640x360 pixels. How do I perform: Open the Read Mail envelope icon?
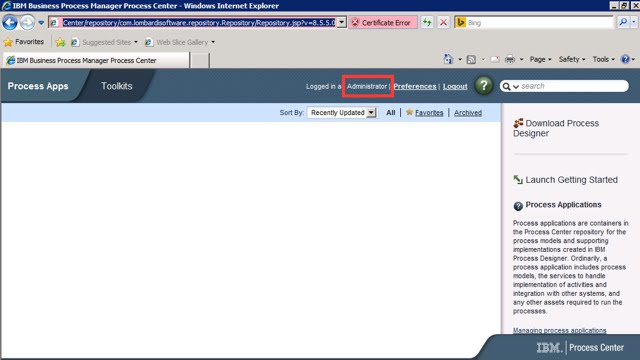point(495,60)
